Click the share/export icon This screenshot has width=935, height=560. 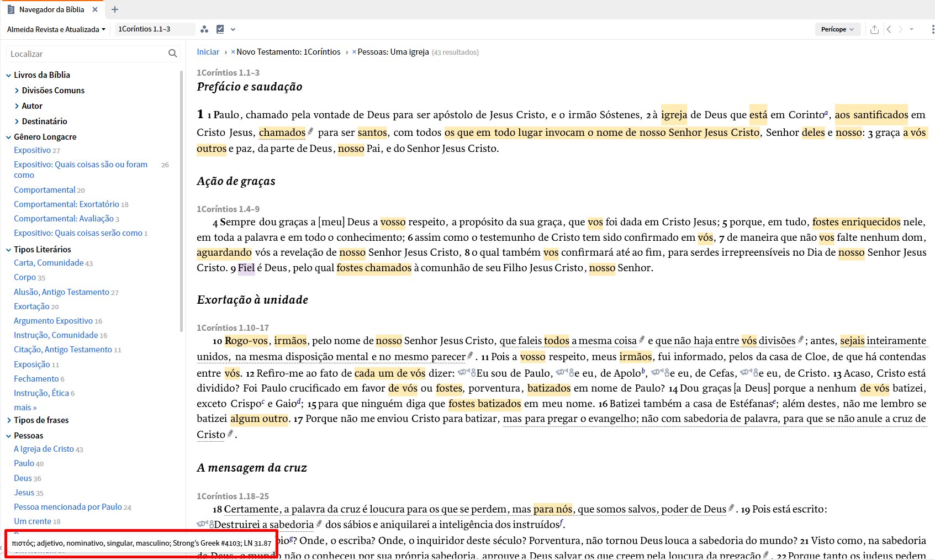click(x=874, y=29)
